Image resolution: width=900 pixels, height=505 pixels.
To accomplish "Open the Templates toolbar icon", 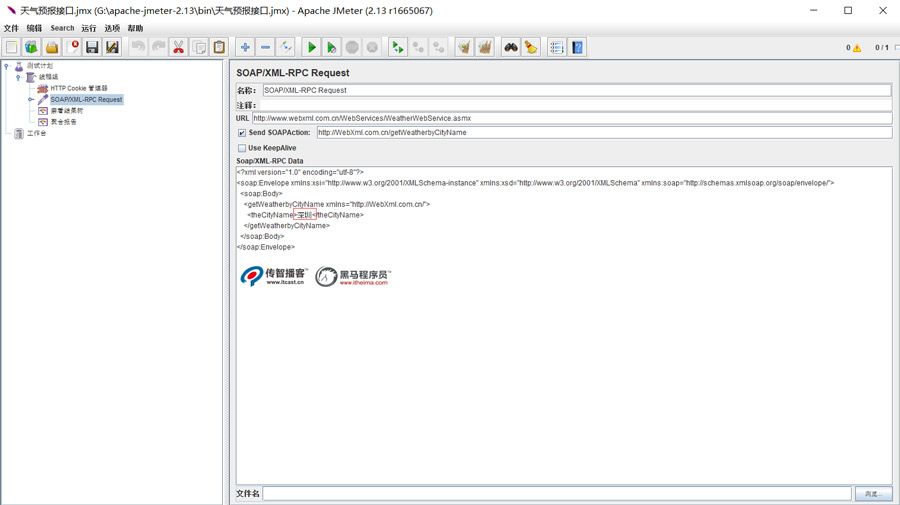I will 32,48.
